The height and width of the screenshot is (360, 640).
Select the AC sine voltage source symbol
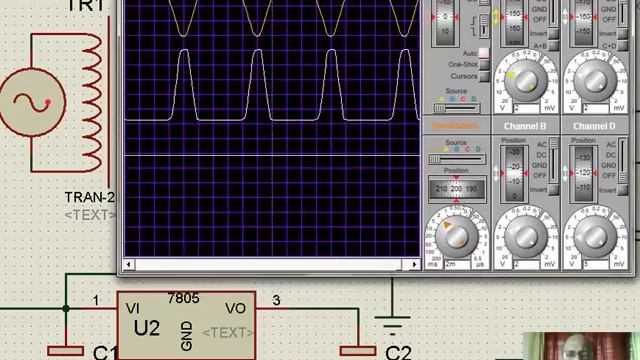point(33,102)
